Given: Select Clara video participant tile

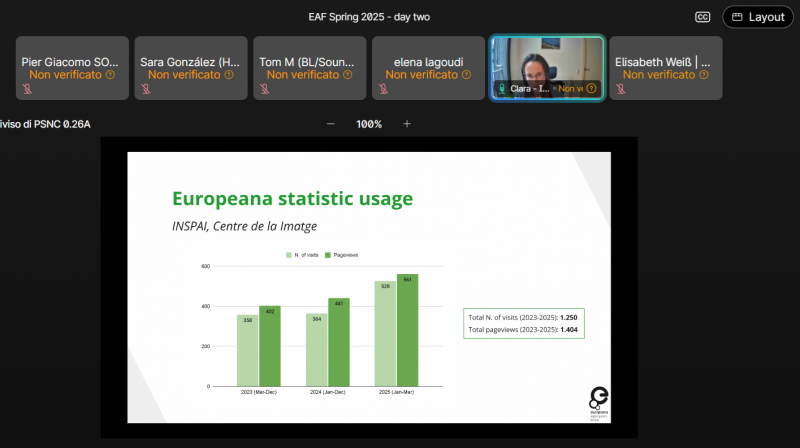Looking at the screenshot, I should click(547, 68).
